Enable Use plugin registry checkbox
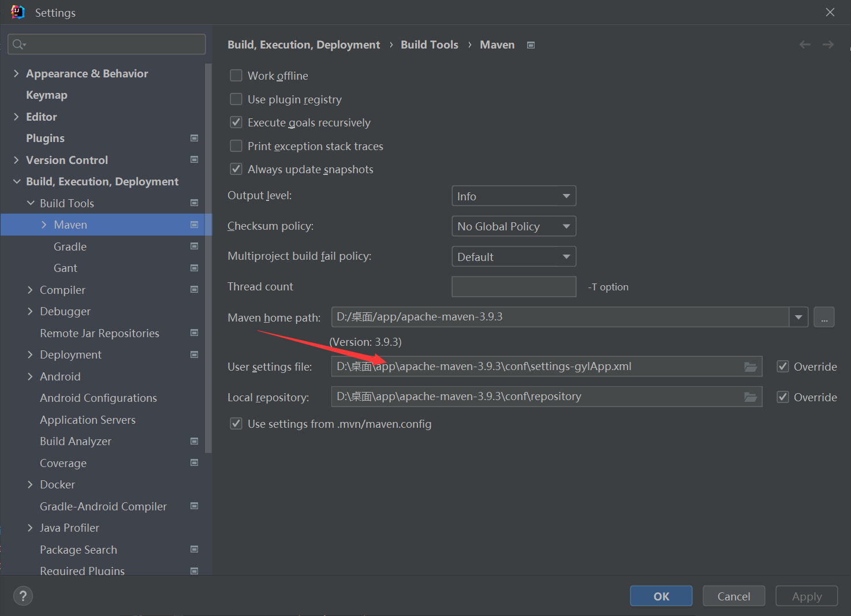Screen dimensions: 851x616 click(x=236, y=99)
